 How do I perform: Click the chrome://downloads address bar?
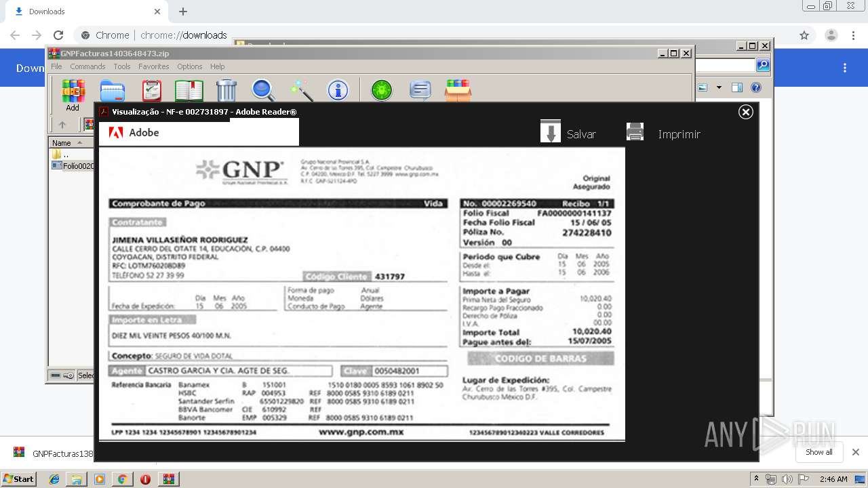coord(434,35)
